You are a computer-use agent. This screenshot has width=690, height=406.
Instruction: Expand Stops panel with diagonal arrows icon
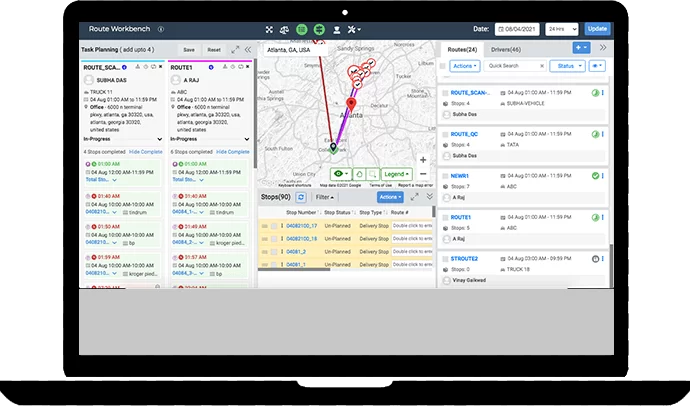coord(415,197)
